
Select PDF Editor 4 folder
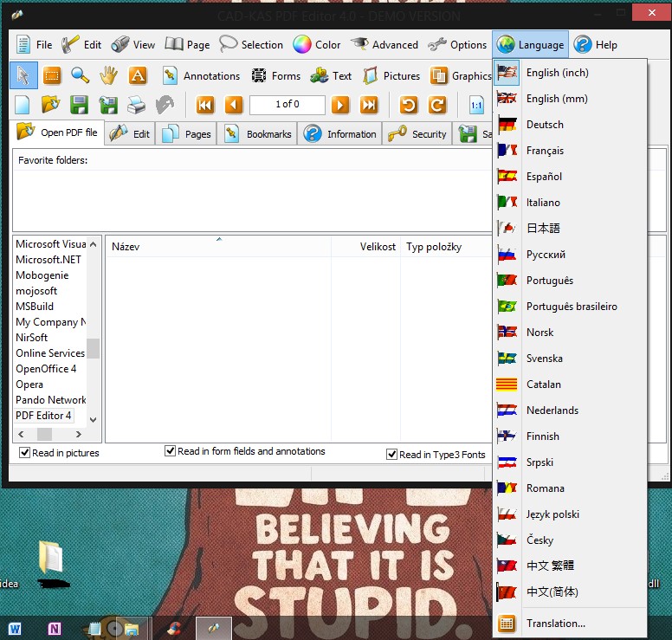point(43,416)
